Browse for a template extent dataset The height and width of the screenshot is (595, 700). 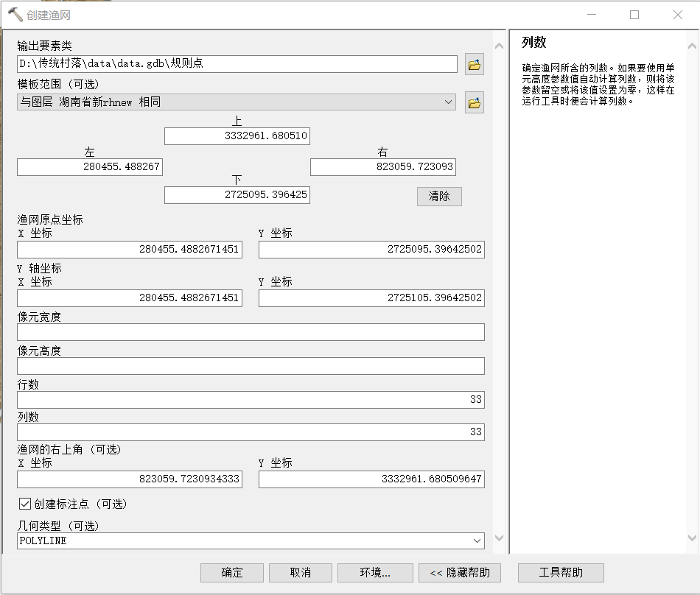[x=474, y=103]
